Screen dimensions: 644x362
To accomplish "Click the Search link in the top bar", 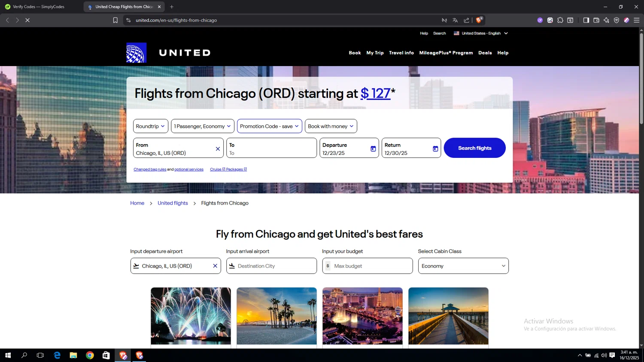I will tap(439, 33).
